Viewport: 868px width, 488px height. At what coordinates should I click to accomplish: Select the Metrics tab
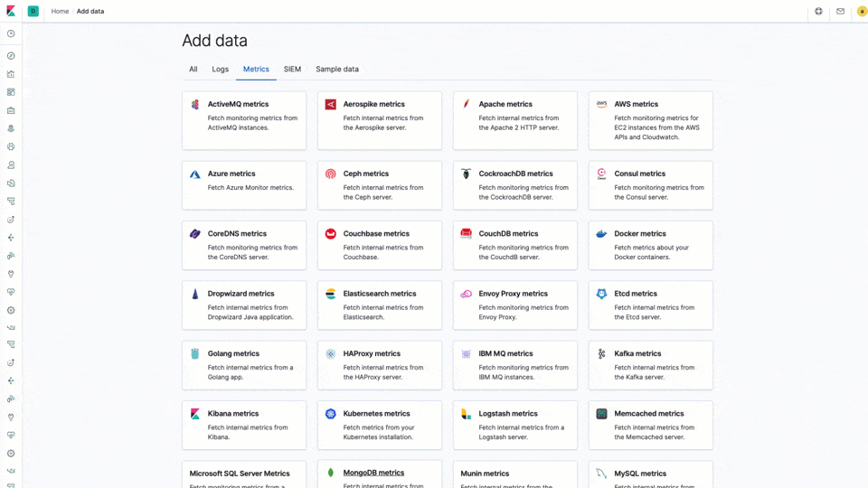(256, 70)
